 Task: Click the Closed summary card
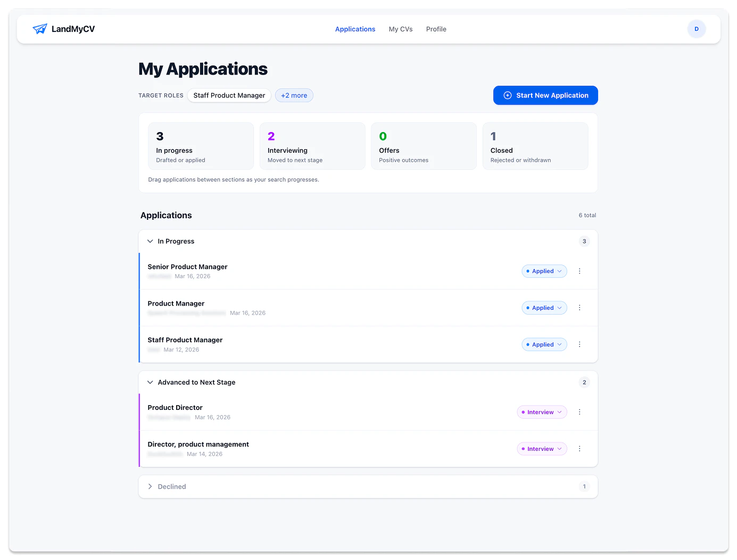535,146
